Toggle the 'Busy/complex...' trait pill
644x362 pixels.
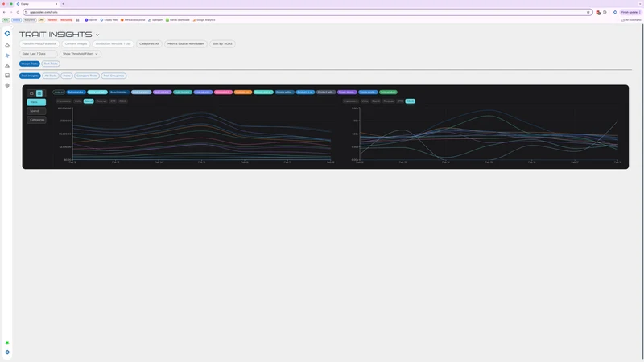119,93
